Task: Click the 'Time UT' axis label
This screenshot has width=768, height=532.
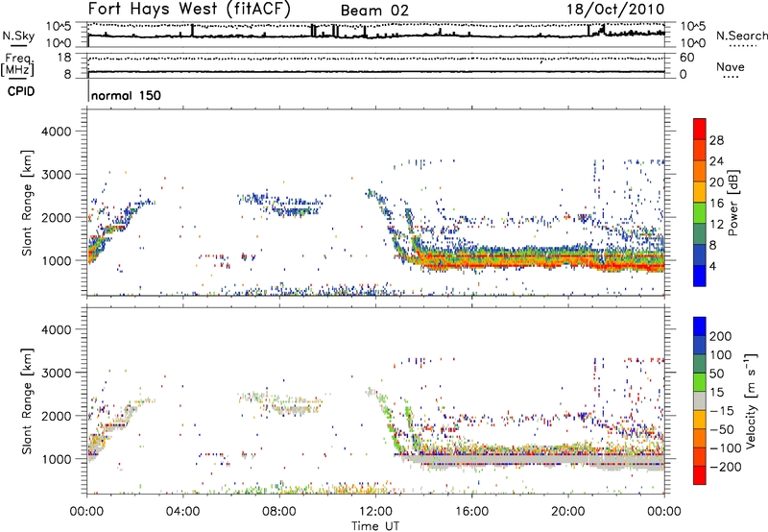Action: [375, 525]
